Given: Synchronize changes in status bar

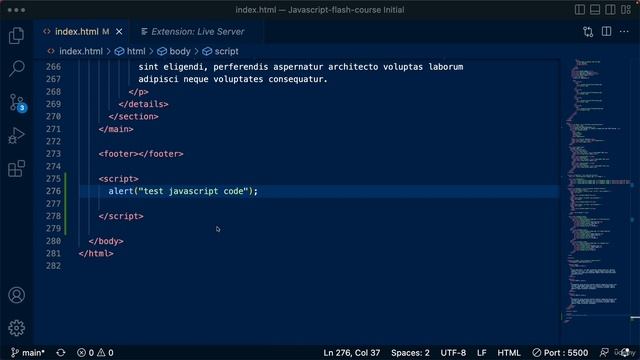Looking at the screenshot, I should (61, 353).
